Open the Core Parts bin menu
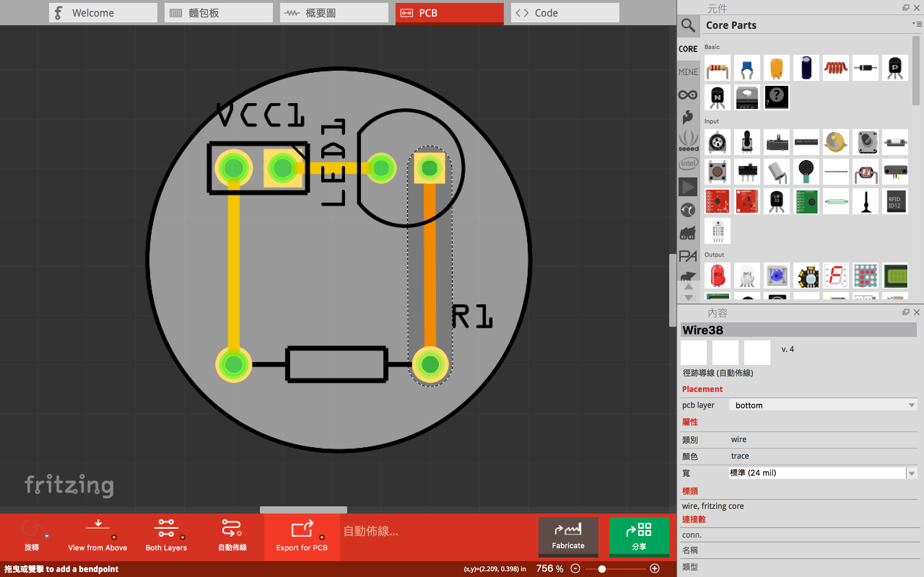This screenshot has width=924, height=577. click(917, 24)
